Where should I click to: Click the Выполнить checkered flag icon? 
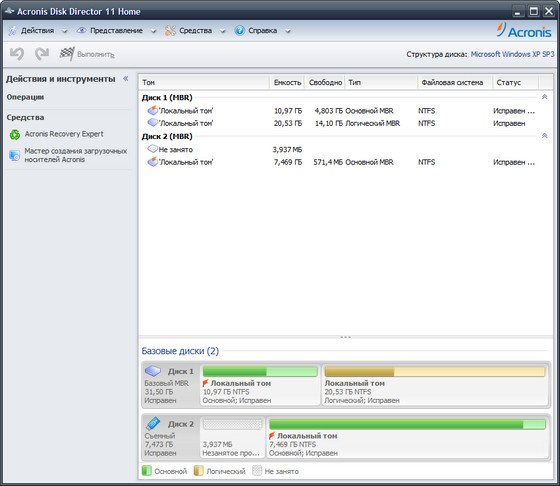[x=67, y=54]
